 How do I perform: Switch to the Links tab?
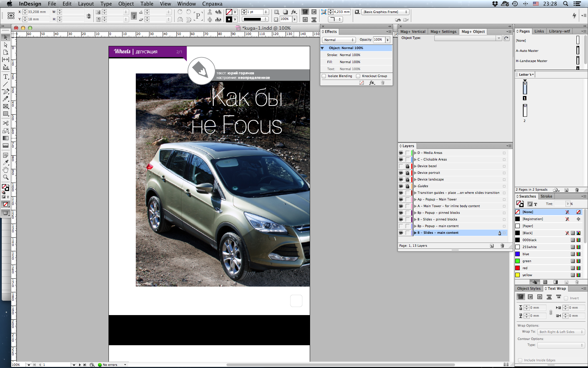coord(539,31)
